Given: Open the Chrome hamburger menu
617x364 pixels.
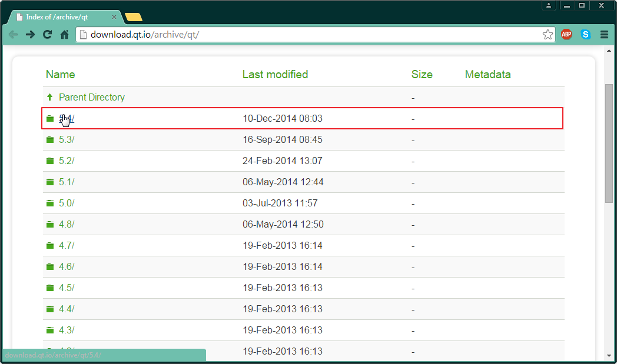Looking at the screenshot, I should click(605, 35).
